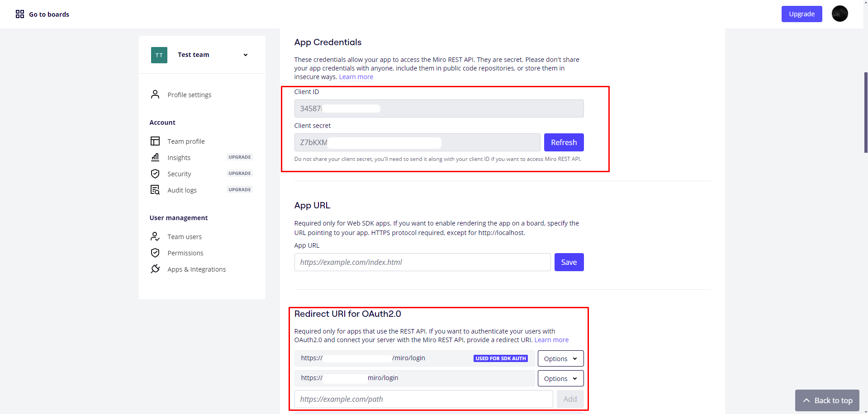Click the Profile settings person icon
This screenshot has height=414, width=868.
(x=155, y=94)
